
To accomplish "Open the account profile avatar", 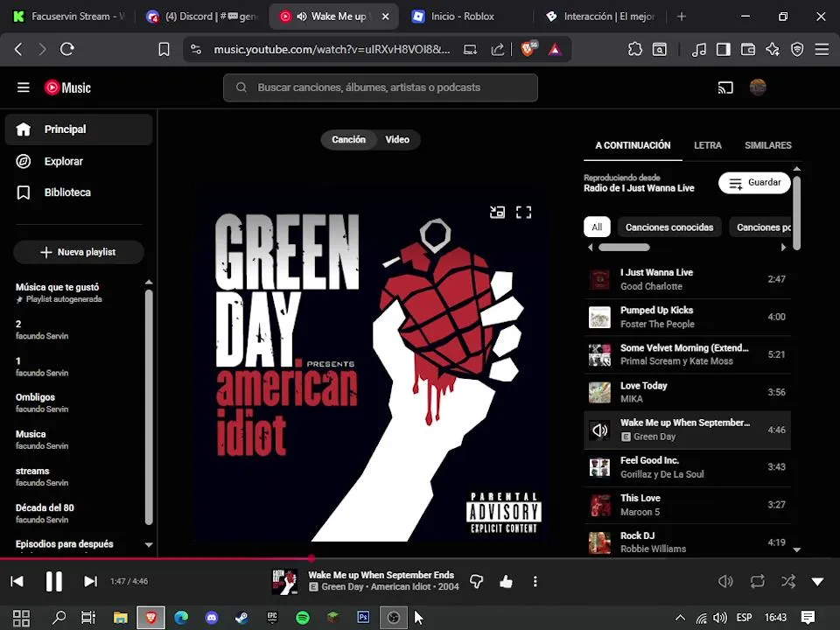I will pos(758,87).
